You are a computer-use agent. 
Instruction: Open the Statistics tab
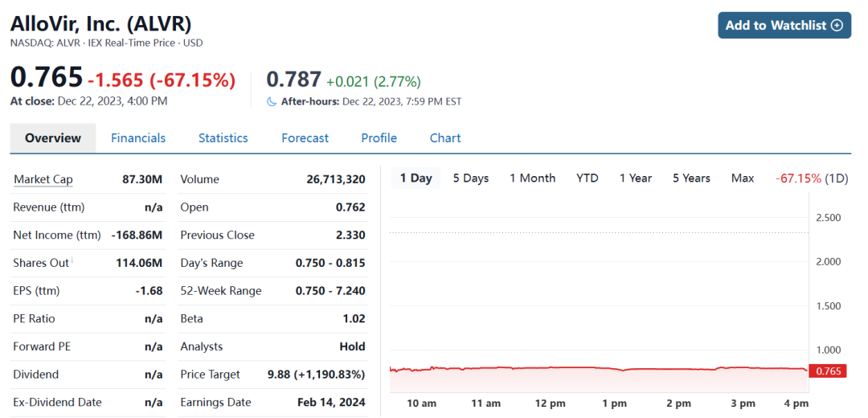coord(223,138)
